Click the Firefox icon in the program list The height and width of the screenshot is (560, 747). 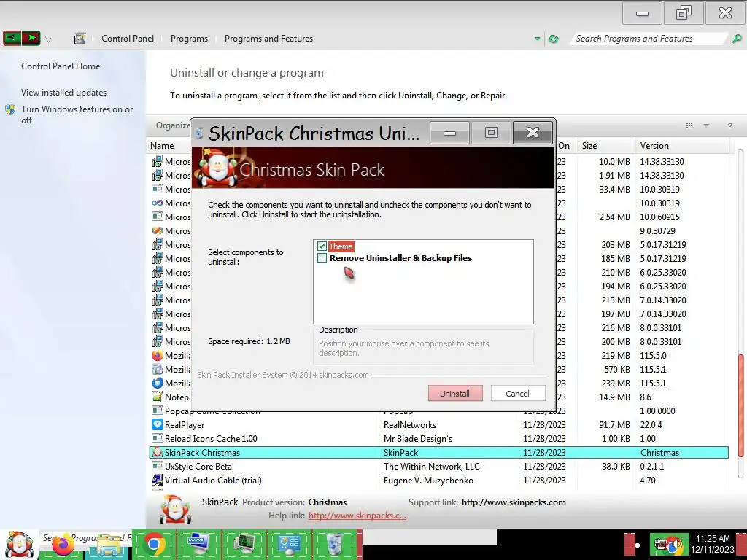(158, 355)
